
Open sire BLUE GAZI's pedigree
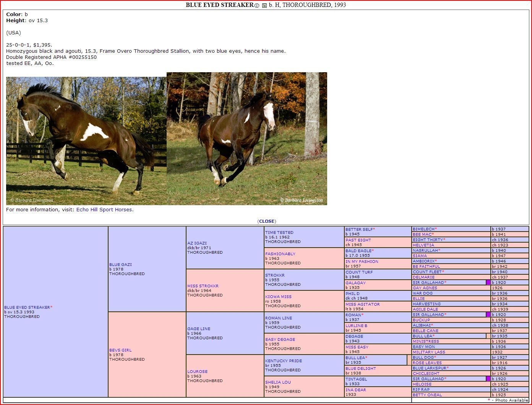(120, 264)
